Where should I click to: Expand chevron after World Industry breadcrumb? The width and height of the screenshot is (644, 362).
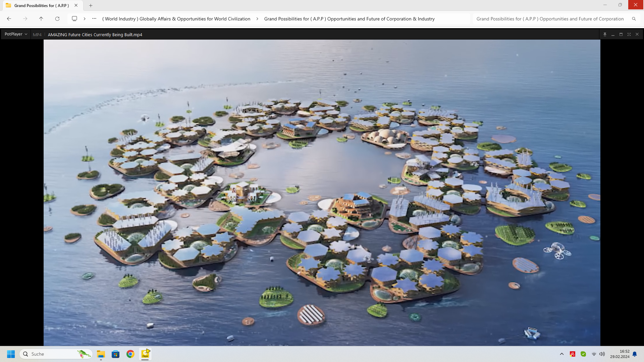(x=257, y=19)
